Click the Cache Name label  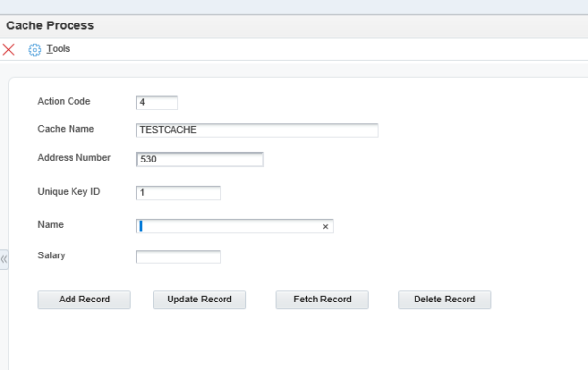pyautogui.click(x=66, y=129)
